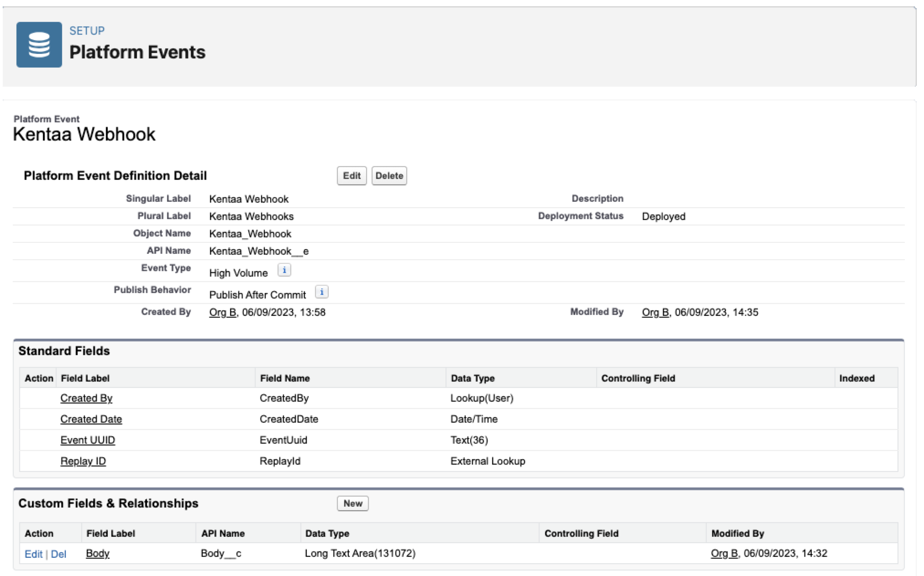Select the Lookup(User) data type cell
The image size is (924, 576).
coord(482,398)
